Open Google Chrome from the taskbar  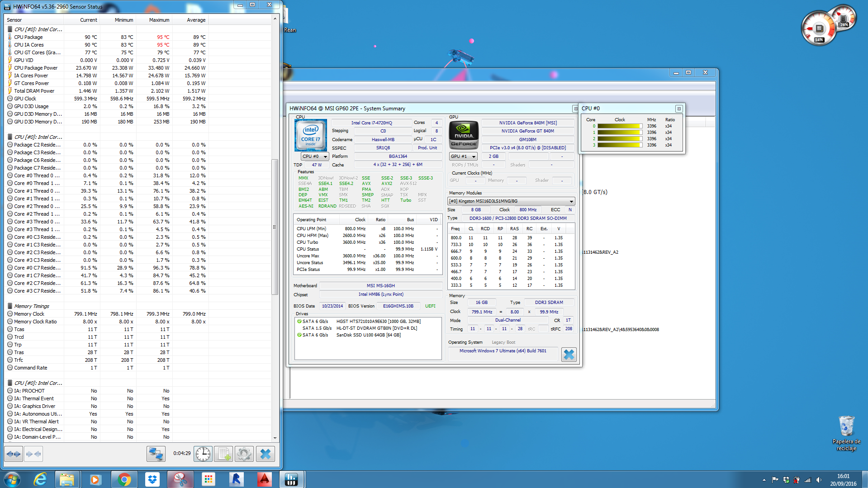point(124,479)
